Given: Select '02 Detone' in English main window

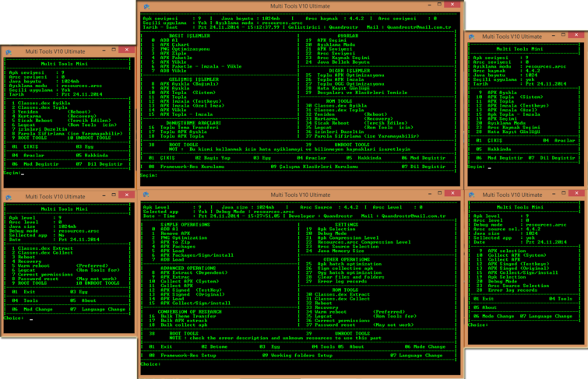Looking at the screenshot, I should pos(214,347).
